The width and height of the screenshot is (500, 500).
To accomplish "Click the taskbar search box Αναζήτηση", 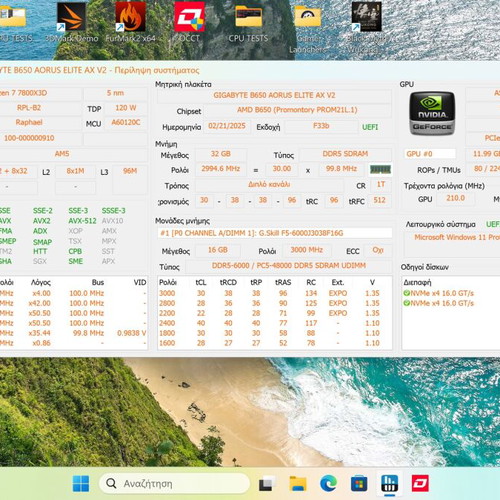I will coord(174,483).
